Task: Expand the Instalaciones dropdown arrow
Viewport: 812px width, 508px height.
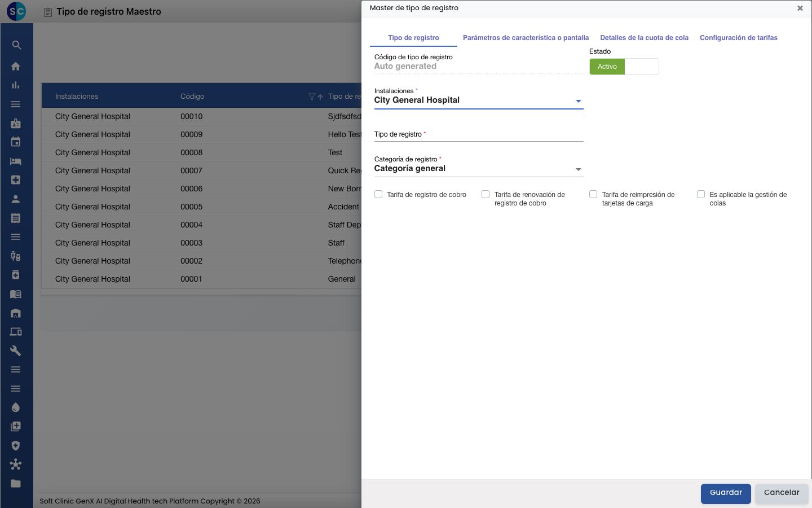Action: click(x=578, y=101)
